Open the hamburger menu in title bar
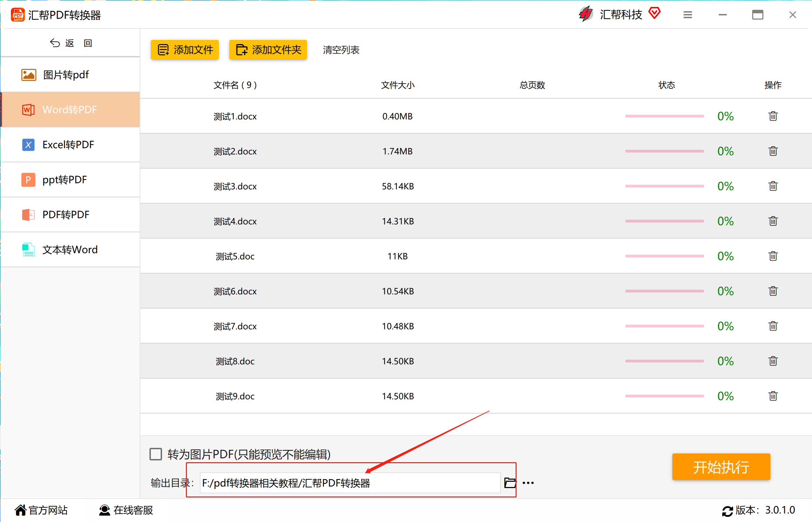Screen dimensions: 812x522 [687, 15]
